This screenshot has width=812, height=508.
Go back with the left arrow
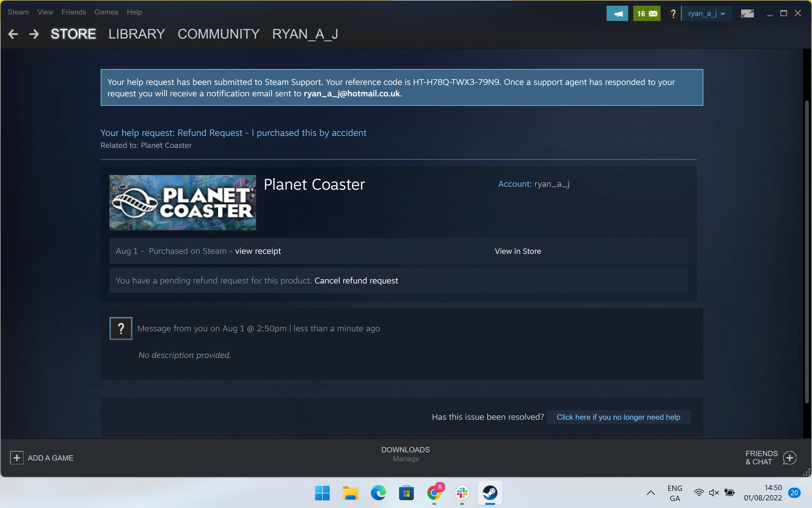tap(13, 34)
